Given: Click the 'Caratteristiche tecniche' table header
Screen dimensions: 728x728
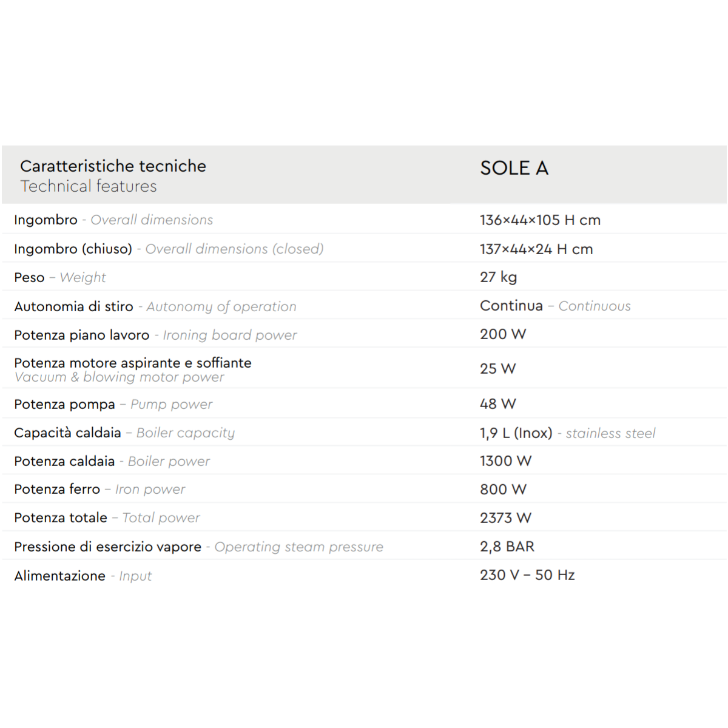Looking at the screenshot, I should [113, 166].
